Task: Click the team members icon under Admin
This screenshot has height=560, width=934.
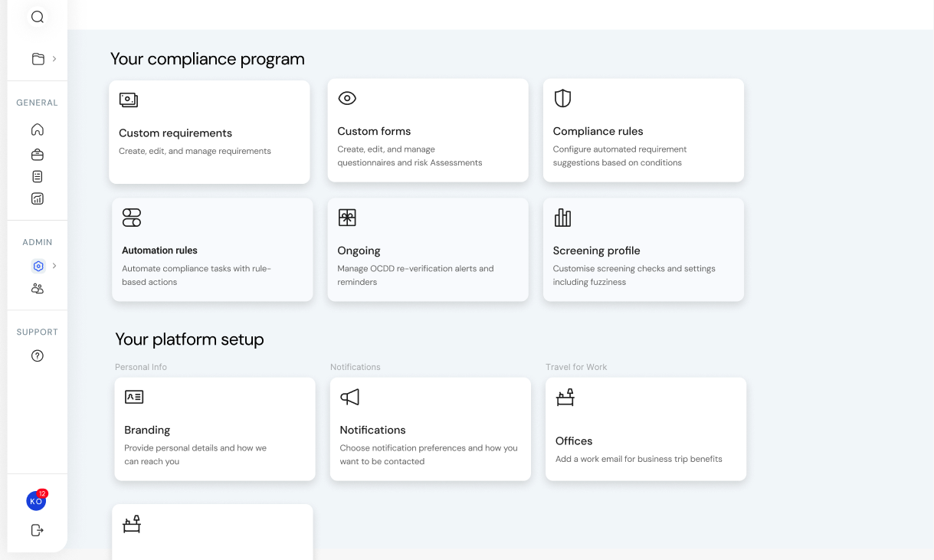Action: [37, 288]
